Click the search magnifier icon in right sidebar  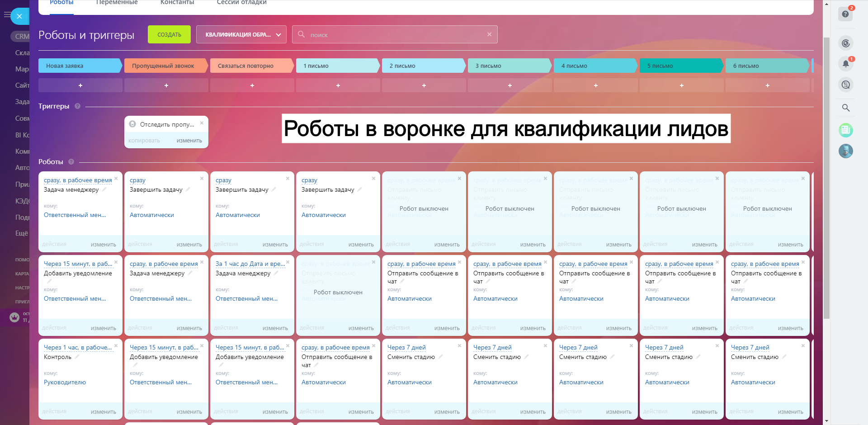[845, 108]
